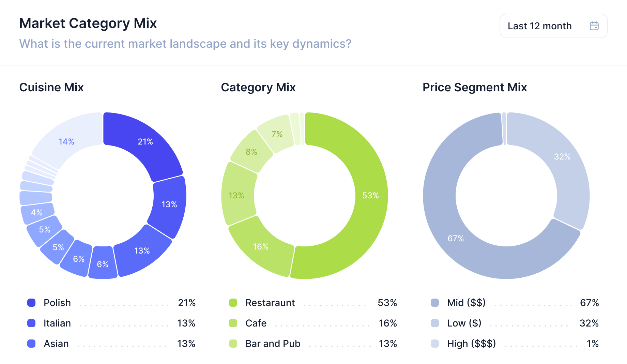
Task: Click the 8% segment in Category Mix
Action: 251,152
